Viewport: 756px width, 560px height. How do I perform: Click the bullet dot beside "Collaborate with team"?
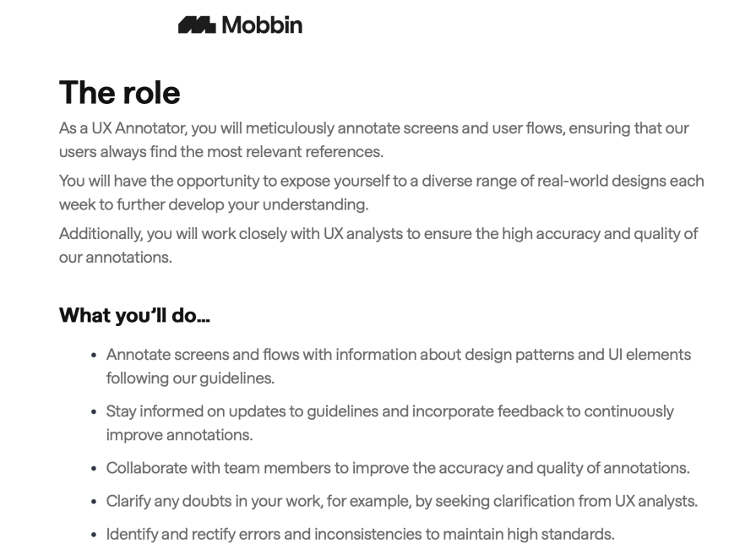93,469
